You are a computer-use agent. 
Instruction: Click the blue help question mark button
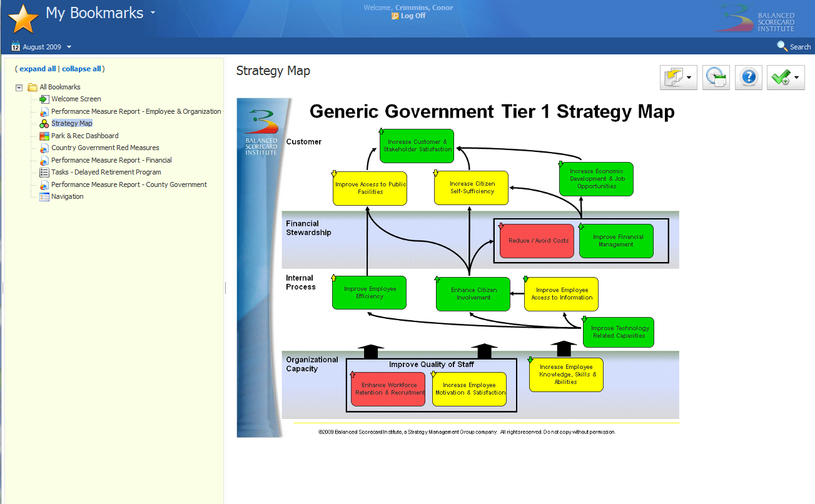click(749, 78)
